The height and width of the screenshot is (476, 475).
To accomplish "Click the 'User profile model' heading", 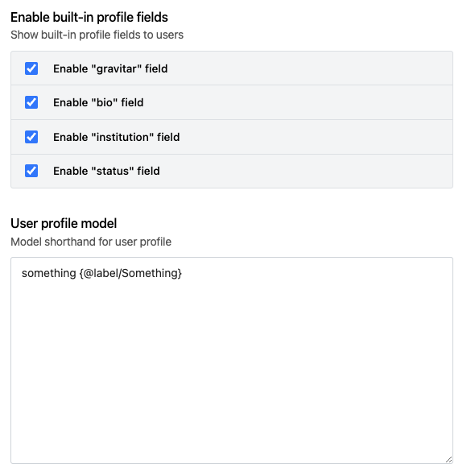I will tap(64, 223).
